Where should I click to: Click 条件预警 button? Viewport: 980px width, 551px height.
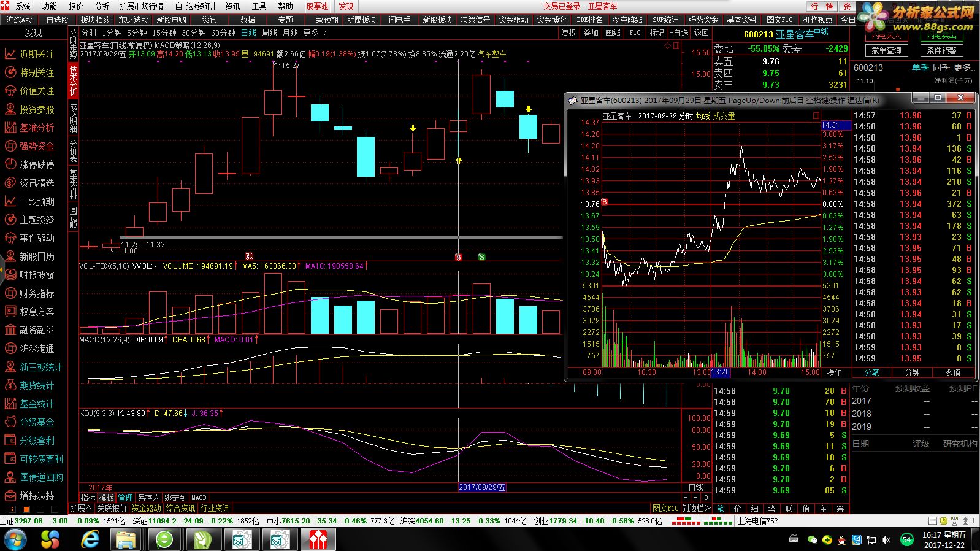coord(941,50)
